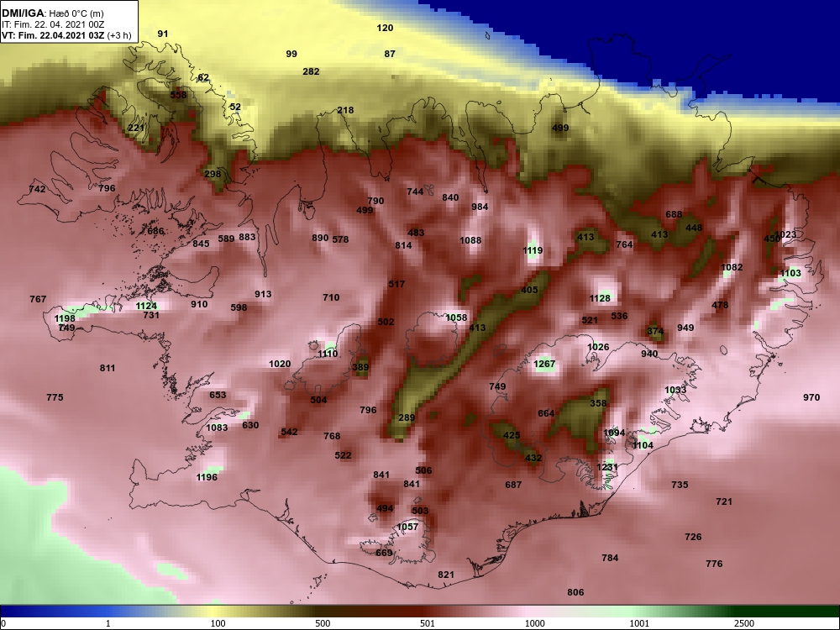Click the map value 374

pos(655,331)
